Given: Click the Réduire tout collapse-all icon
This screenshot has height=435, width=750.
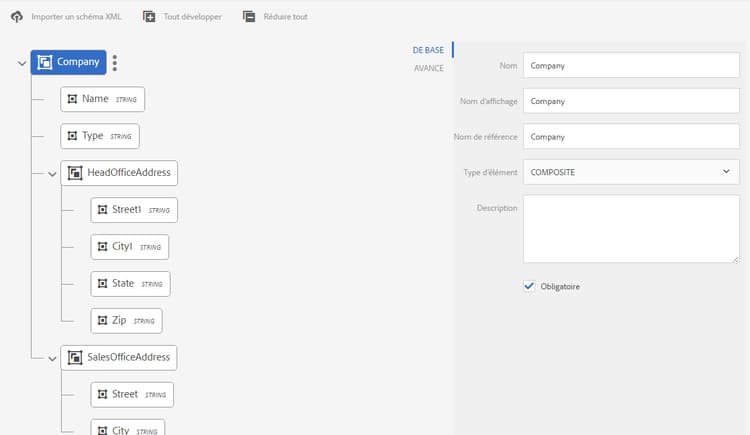Looking at the screenshot, I should (249, 17).
